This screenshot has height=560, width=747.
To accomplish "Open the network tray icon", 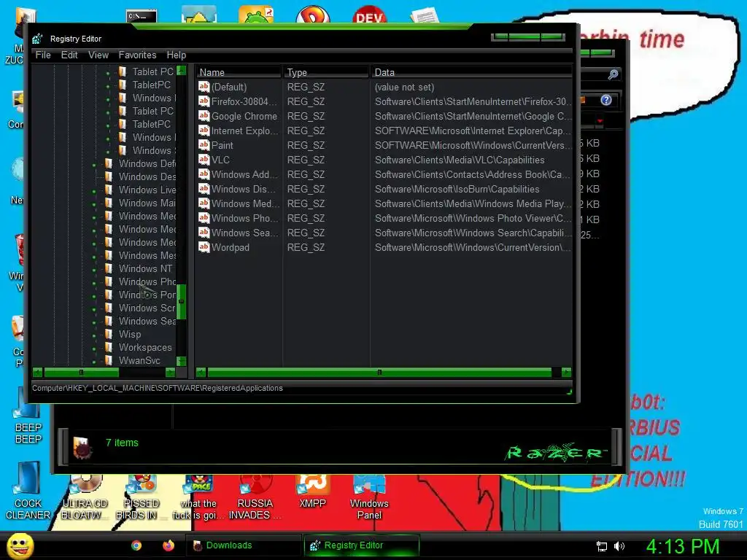I will 602,546.
